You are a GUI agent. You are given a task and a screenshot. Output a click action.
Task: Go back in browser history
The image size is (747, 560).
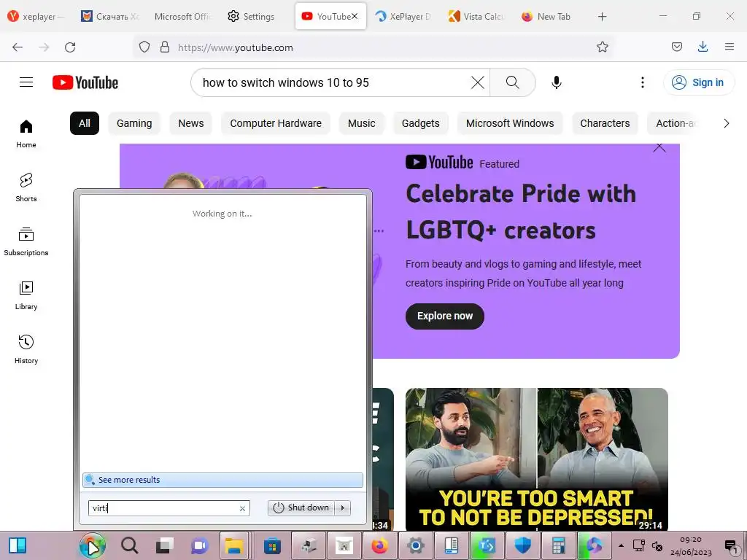[x=18, y=47]
